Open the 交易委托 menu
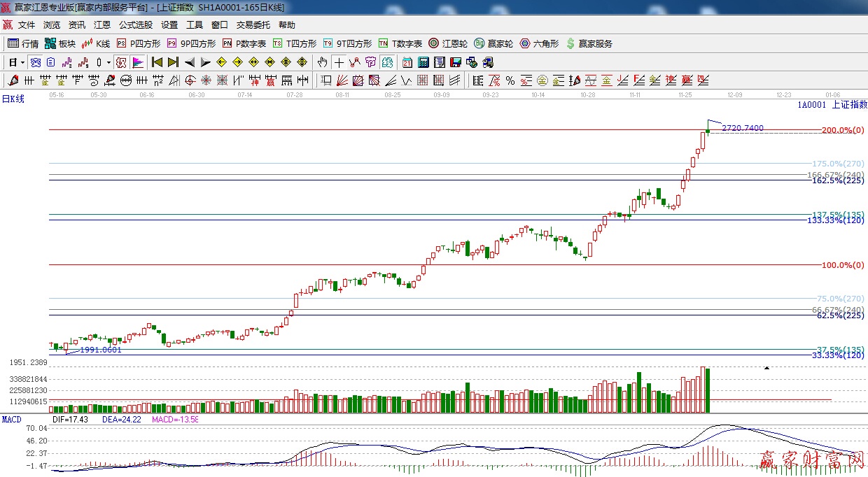The image size is (868, 477). [253, 25]
